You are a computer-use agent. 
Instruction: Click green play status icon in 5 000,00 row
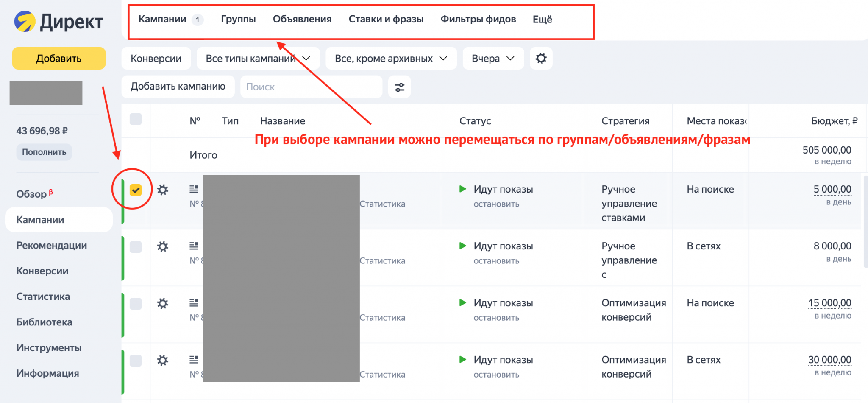click(x=463, y=189)
